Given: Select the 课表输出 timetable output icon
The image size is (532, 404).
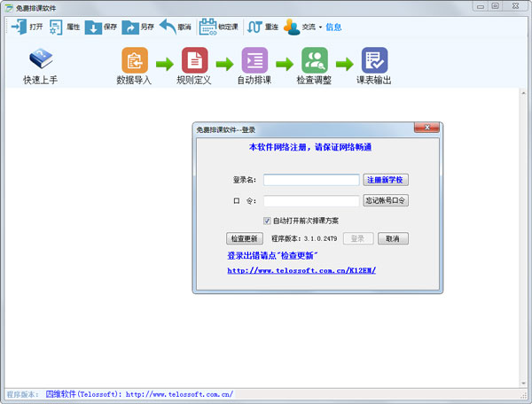Looking at the screenshot, I should (x=374, y=60).
